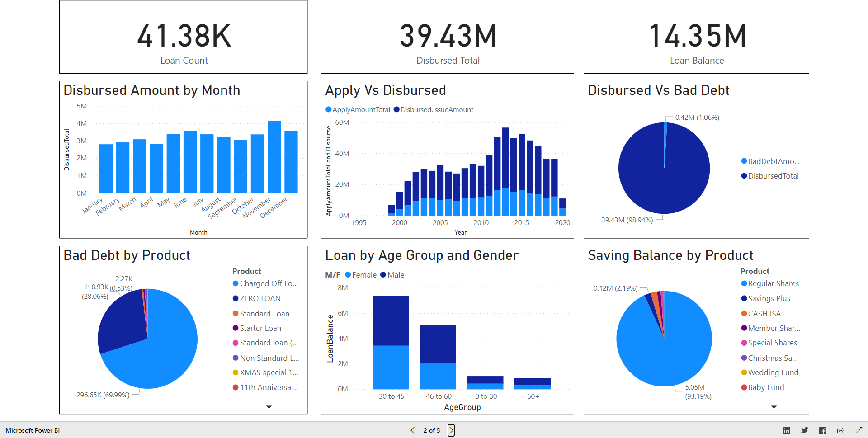Image resolution: width=868 pixels, height=438 pixels.
Task: Select CASH ISA legend item
Action: [x=761, y=314]
